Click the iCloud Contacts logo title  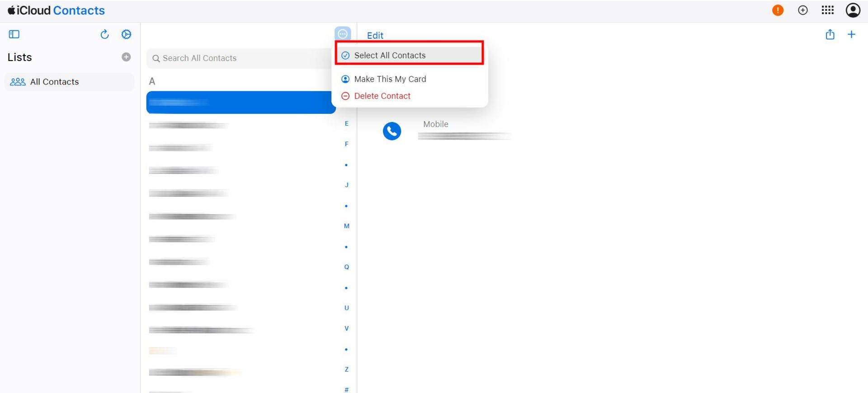coord(56,10)
